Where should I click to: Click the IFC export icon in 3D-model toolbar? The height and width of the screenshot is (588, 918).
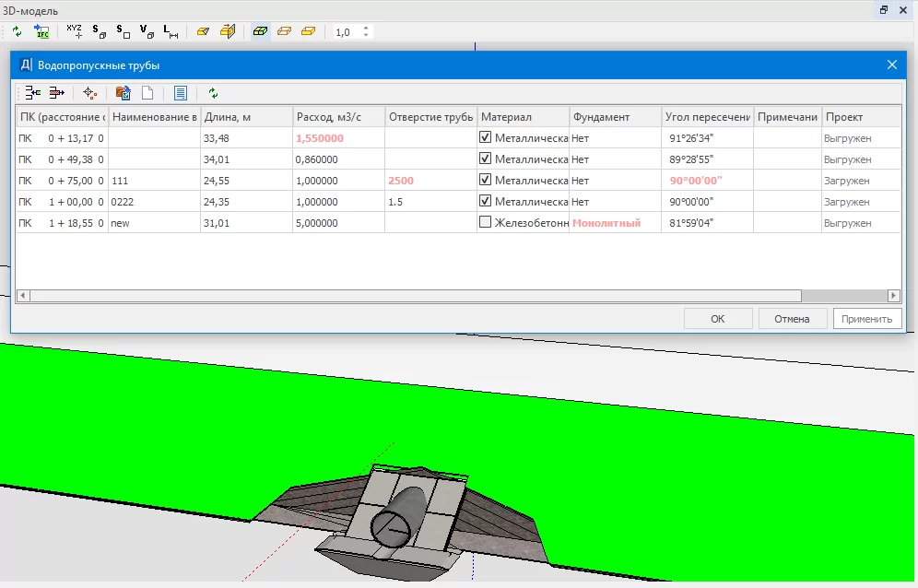[x=41, y=31]
